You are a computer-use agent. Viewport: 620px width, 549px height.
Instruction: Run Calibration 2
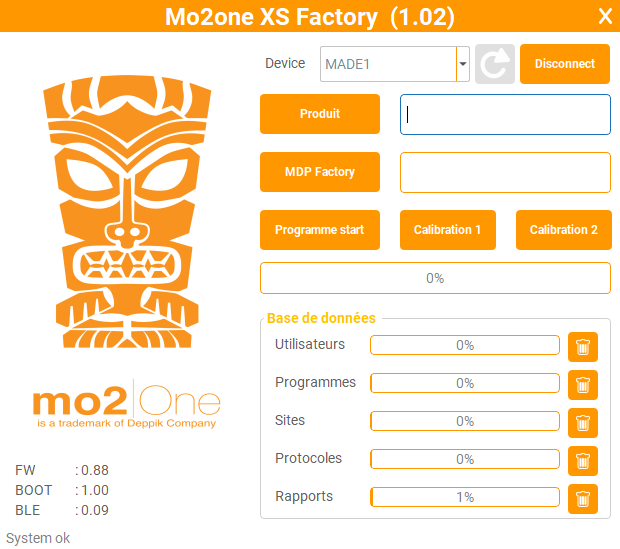tap(563, 230)
